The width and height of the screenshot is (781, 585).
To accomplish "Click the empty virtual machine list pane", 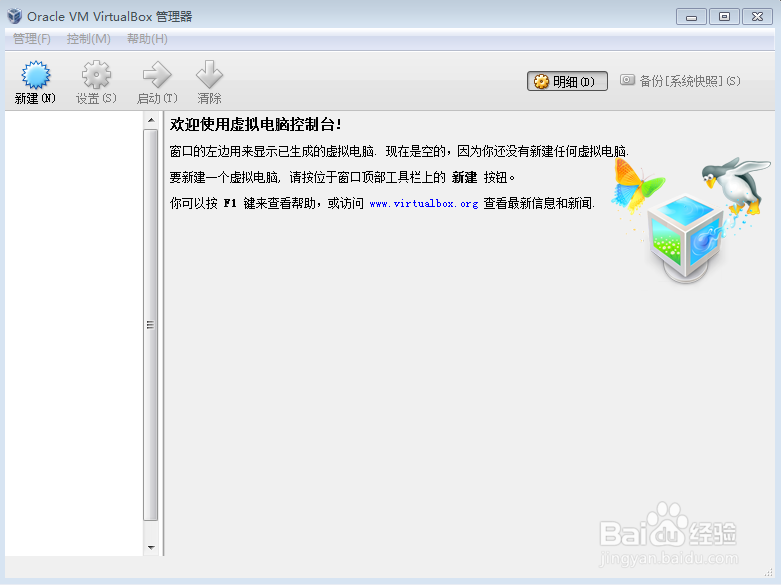I will [x=74, y=333].
